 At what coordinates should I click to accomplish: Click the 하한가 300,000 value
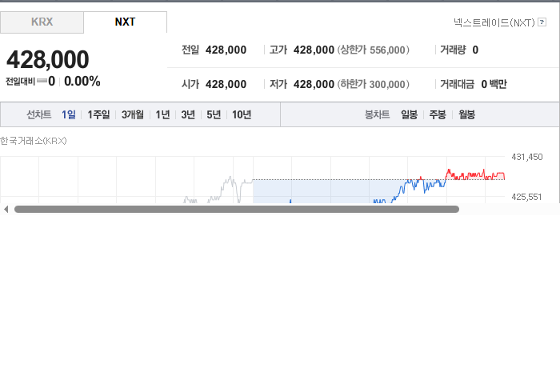[387, 84]
